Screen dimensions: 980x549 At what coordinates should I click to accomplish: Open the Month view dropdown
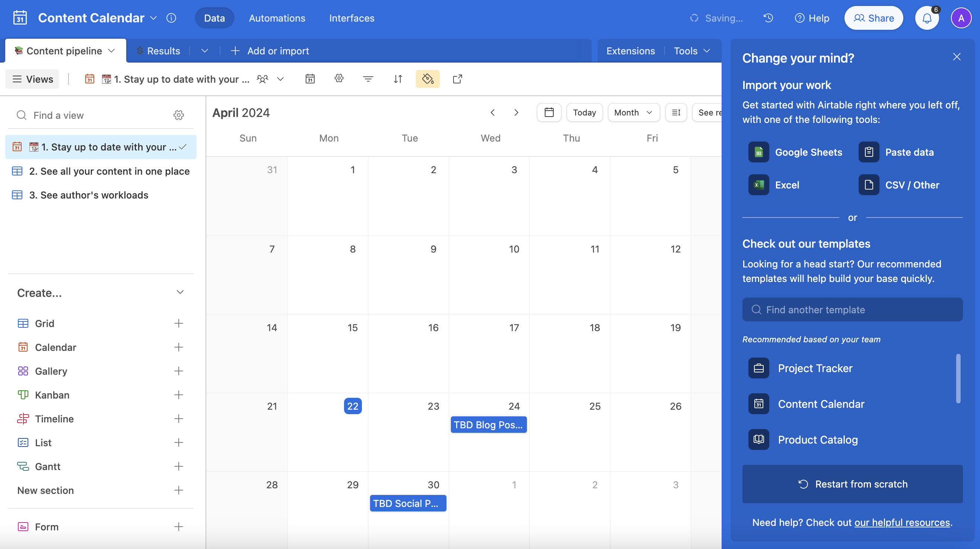click(x=633, y=112)
